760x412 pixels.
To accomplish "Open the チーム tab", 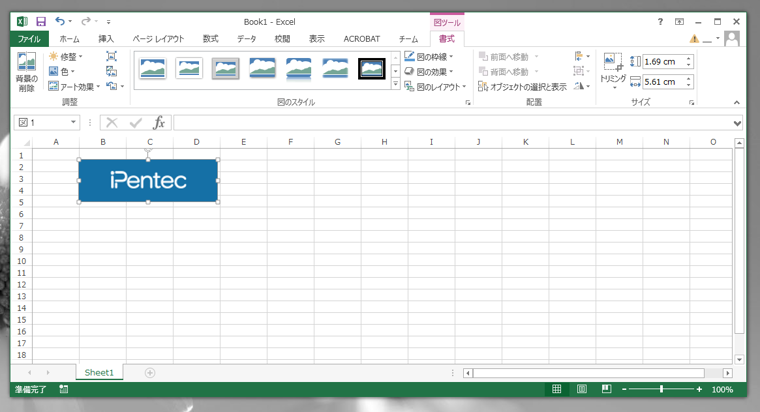I will pos(408,39).
